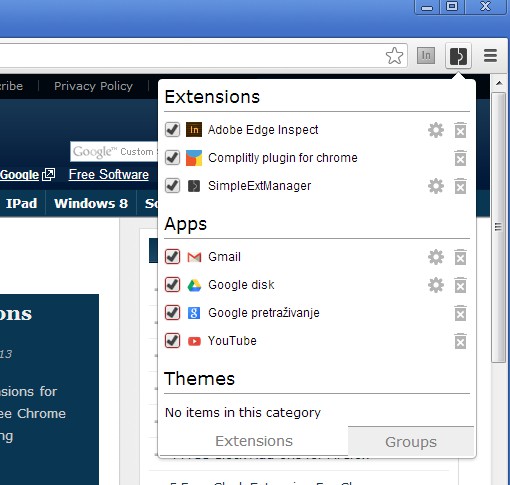510x485 pixels.
Task: Maximize the Chrome window
Action: 452,7
